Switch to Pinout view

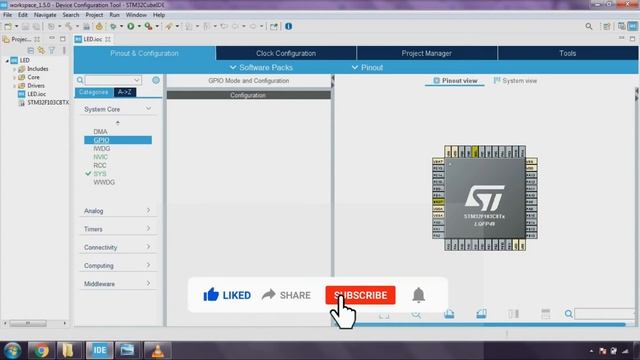tap(455, 81)
